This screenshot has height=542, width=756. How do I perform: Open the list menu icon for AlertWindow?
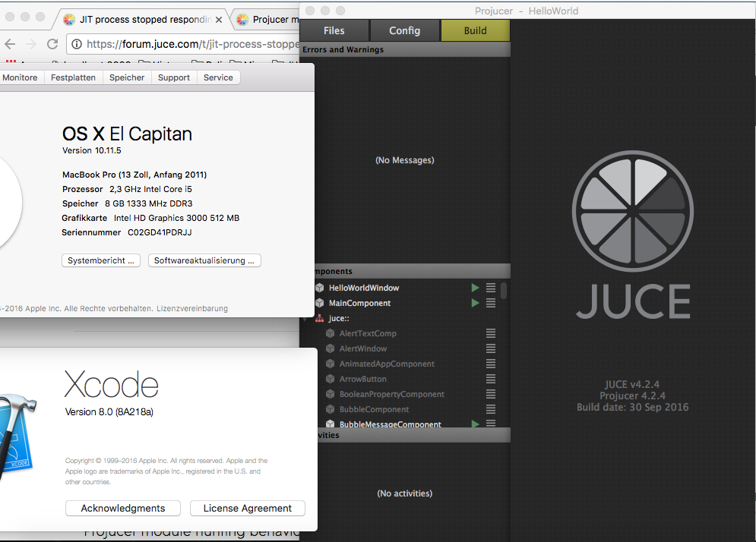coord(491,348)
